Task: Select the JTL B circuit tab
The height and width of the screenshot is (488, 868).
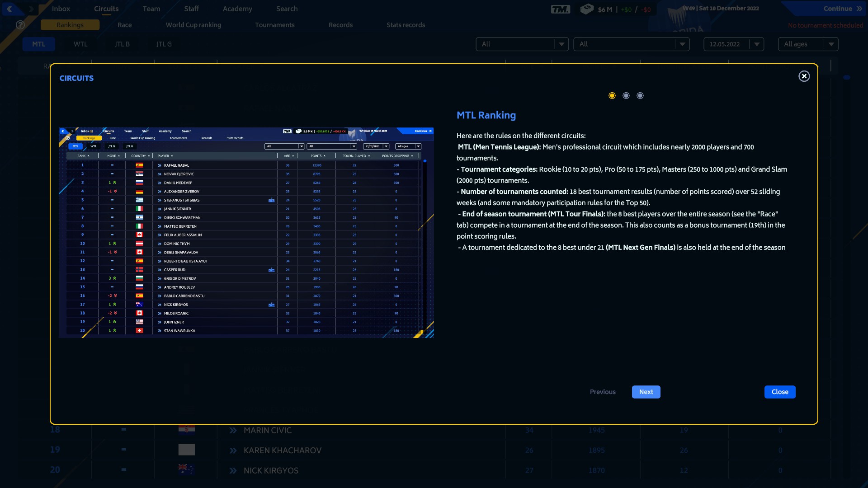Action: tap(122, 44)
